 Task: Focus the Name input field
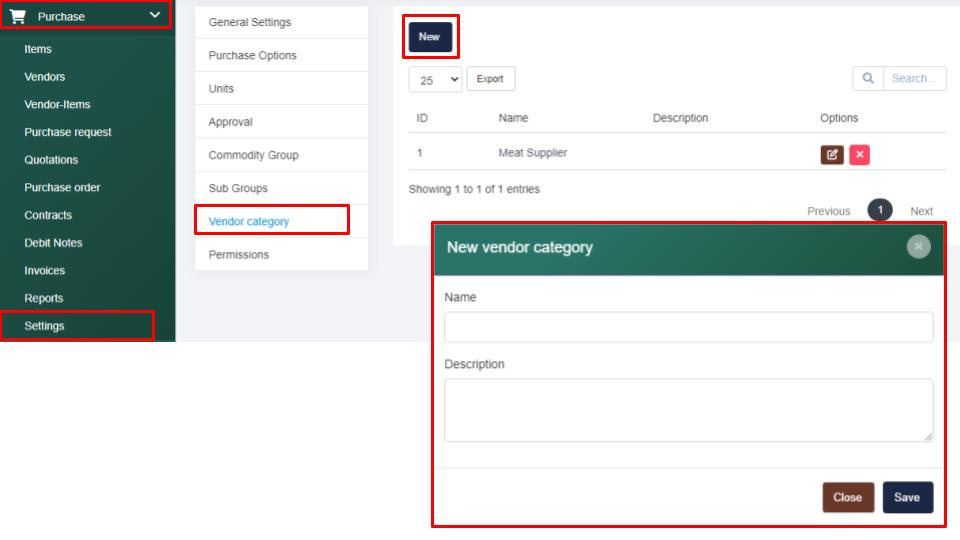click(688, 327)
